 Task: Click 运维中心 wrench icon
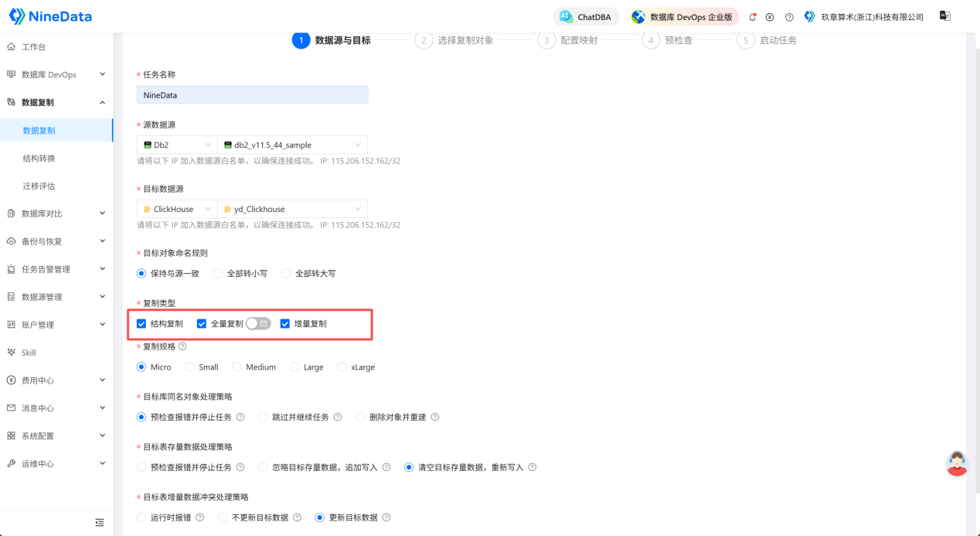(11, 464)
